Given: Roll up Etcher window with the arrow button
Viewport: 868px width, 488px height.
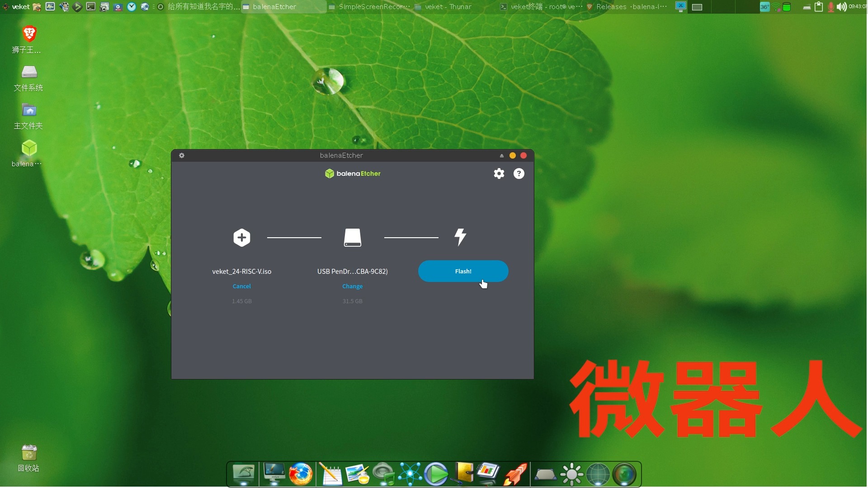Looking at the screenshot, I should [501, 155].
